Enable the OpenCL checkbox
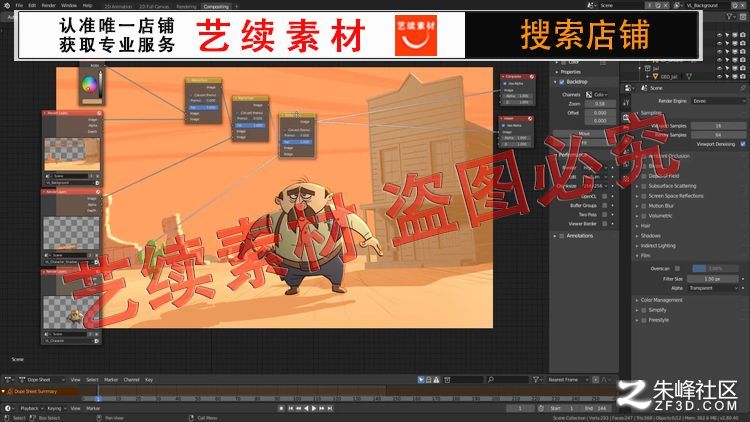 [x=605, y=196]
